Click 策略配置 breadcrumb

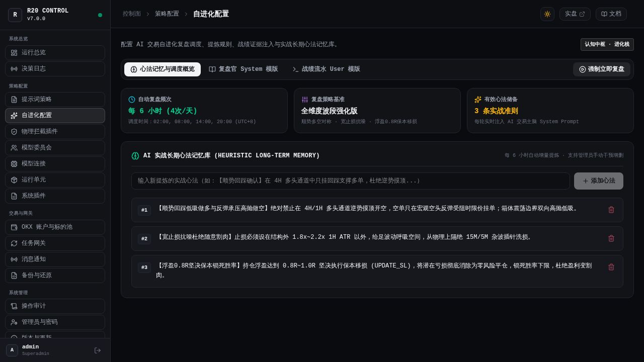coord(167,14)
